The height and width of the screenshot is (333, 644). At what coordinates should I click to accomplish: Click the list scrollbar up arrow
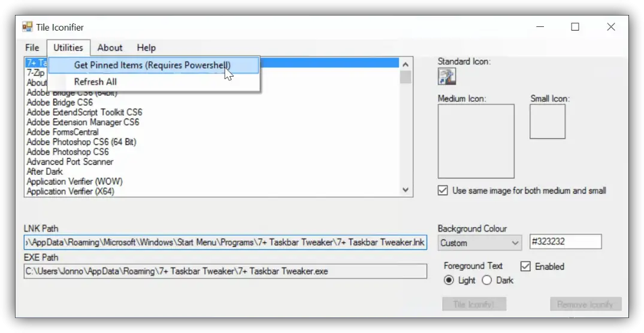[406, 65]
